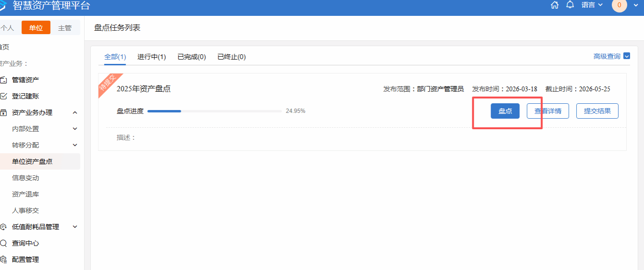Switch to the 进行中(1) tab
Image resolution: width=644 pixels, height=270 pixels.
point(151,57)
